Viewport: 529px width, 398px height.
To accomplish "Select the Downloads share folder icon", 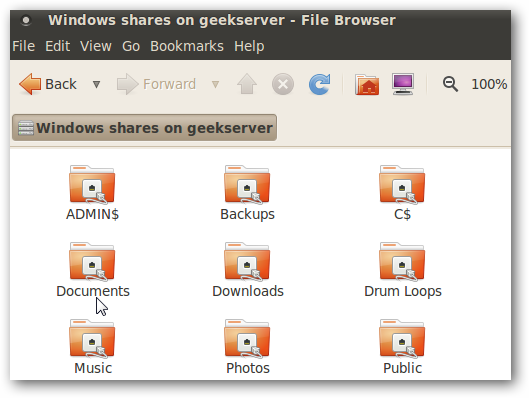I will 247,262.
